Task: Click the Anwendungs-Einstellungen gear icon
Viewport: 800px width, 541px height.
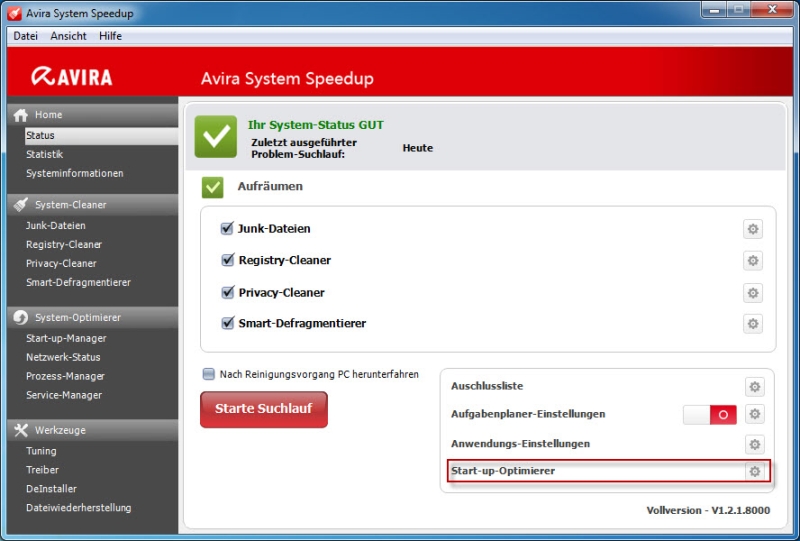Action: (755, 444)
